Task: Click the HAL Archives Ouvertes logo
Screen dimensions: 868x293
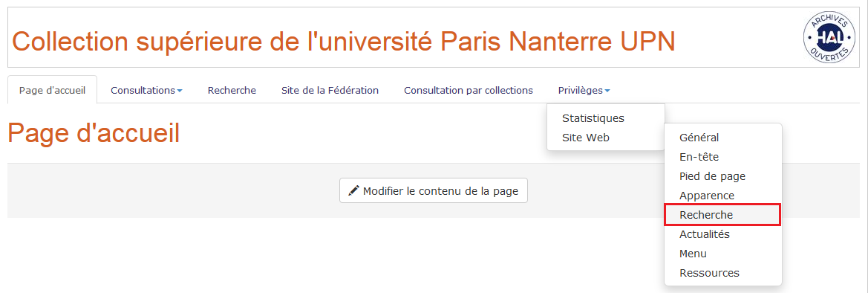Action: [826, 38]
